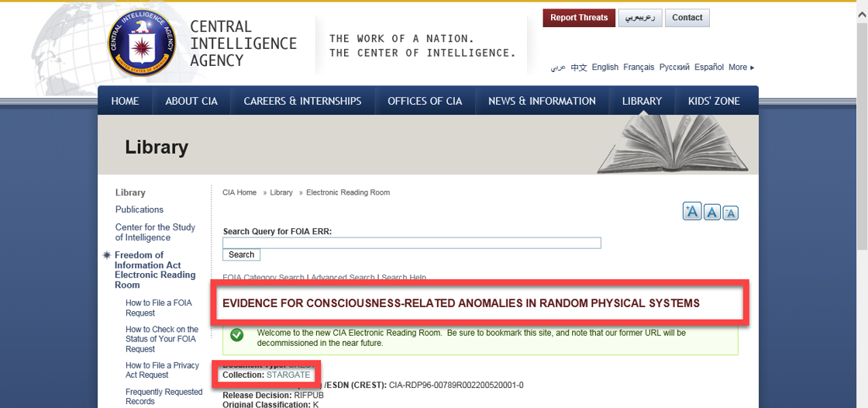This screenshot has width=868, height=408.
Task: Click the medium text size icon
Action: point(712,212)
